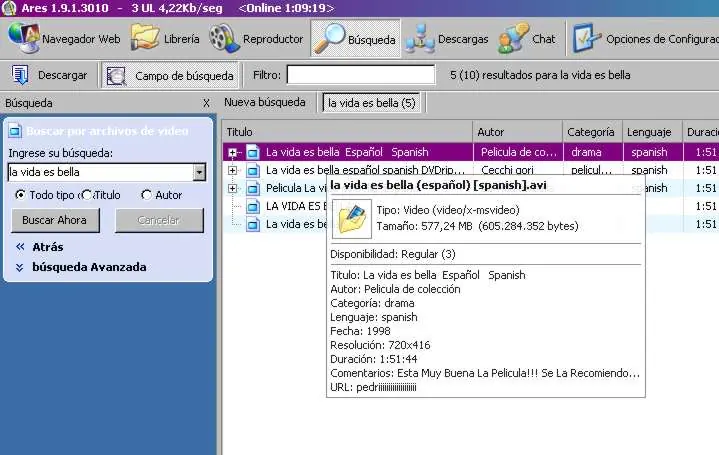Sort results by 'Titulo' column header
This screenshot has height=455, width=719.
pyautogui.click(x=347, y=132)
